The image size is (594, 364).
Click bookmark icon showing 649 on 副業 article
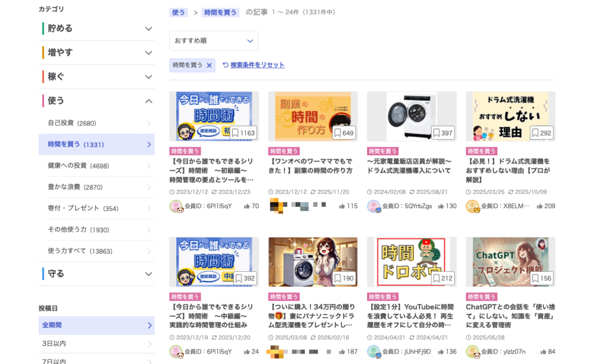(x=337, y=133)
